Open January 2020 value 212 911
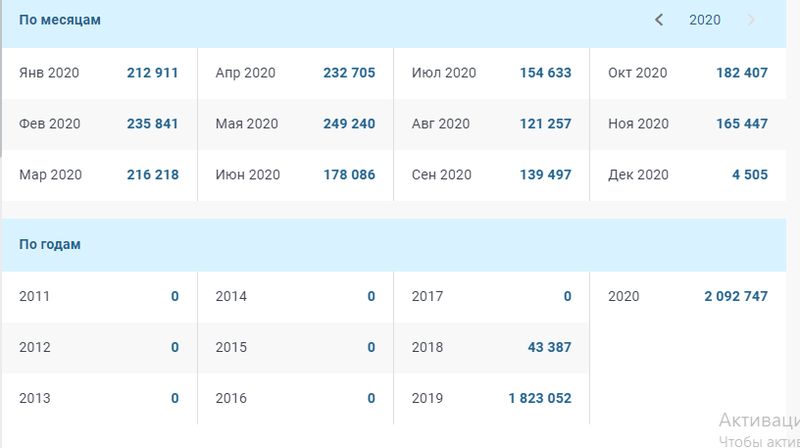This screenshot has height=448, width=800. [x=153, y=73]
